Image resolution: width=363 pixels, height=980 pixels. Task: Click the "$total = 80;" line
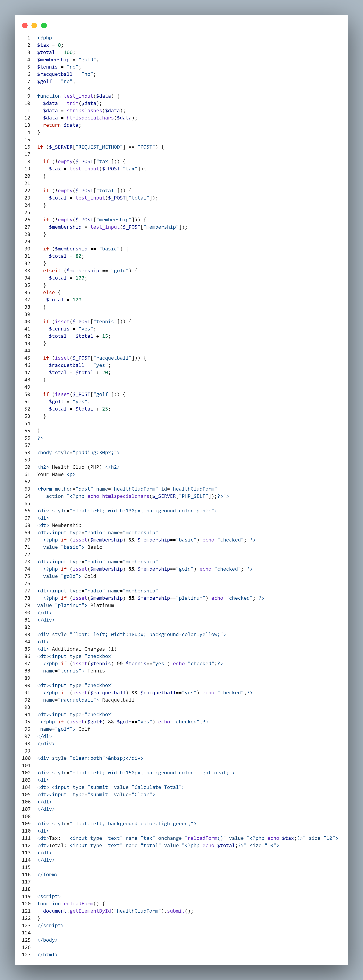click(x=66, y=256)
